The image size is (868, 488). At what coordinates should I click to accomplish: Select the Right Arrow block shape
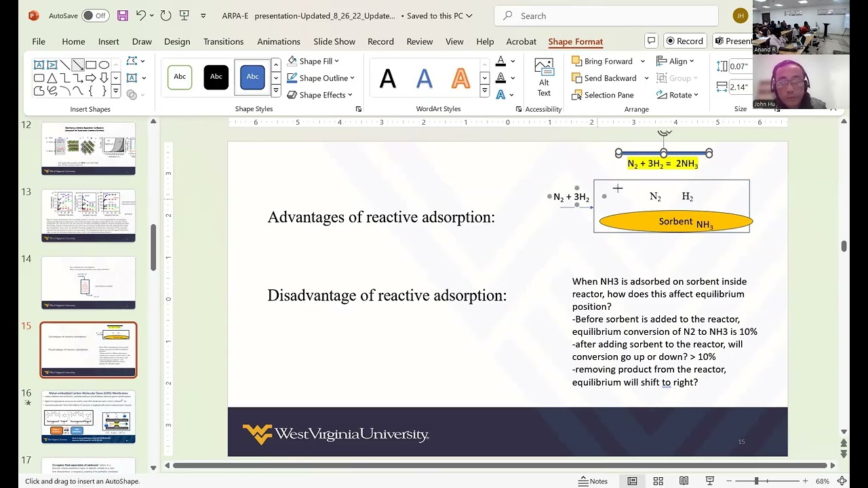91,78
